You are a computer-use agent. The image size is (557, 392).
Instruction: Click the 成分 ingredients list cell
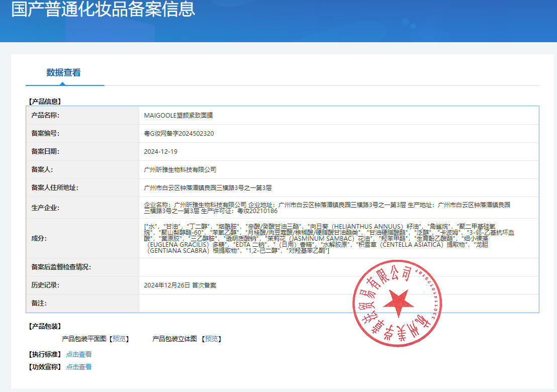(302, 241)
